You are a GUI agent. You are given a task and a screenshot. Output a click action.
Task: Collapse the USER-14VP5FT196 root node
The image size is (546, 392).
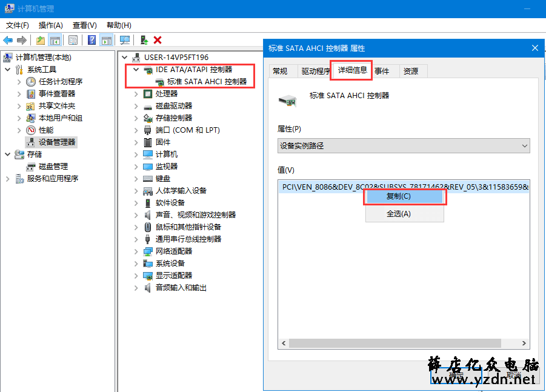pyautogui.click(x=125, y=58)
